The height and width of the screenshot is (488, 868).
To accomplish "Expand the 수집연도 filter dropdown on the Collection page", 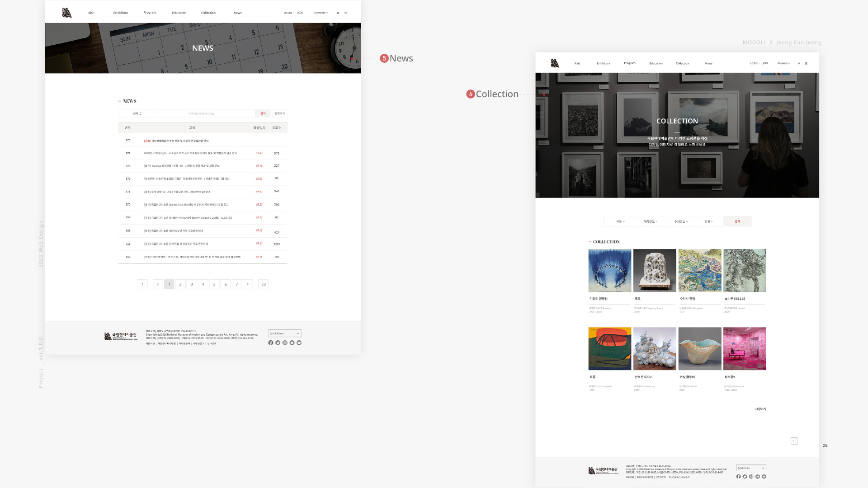I will (x=681, y=221).
